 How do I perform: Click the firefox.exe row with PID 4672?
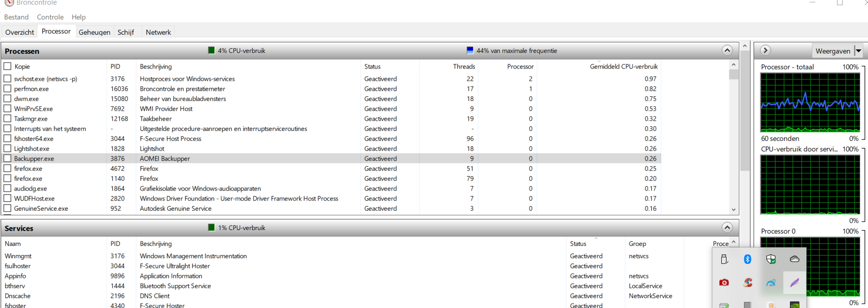[x=331, y=169]
